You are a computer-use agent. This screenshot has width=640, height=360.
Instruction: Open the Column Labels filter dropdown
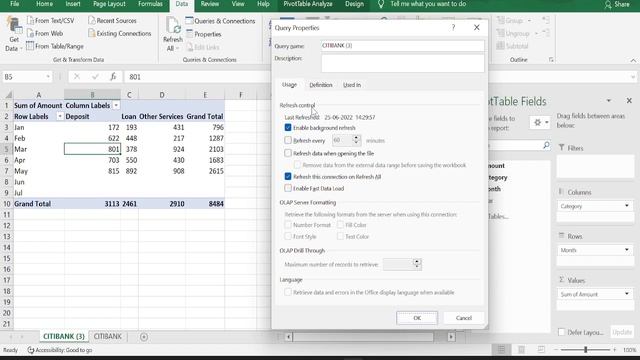[116, 105]
